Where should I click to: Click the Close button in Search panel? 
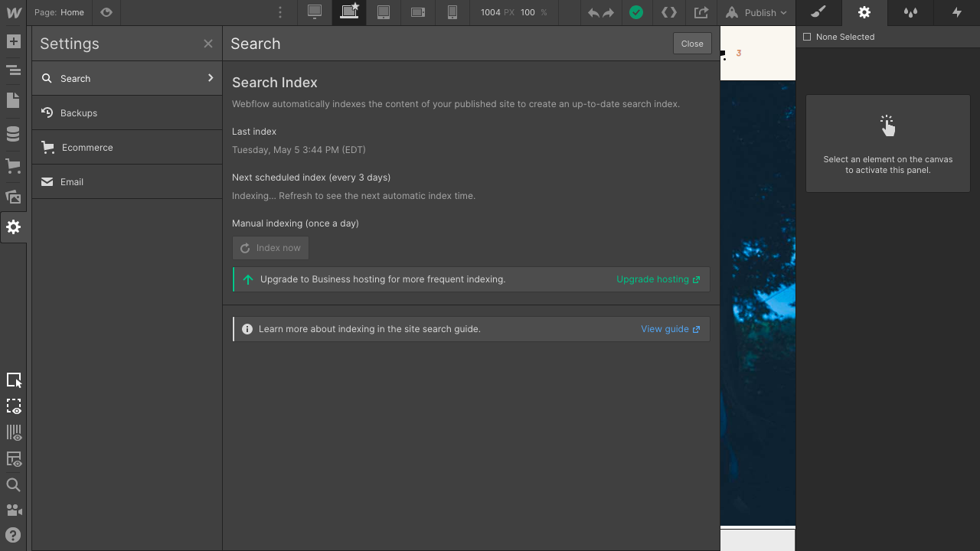click(692, 44)
